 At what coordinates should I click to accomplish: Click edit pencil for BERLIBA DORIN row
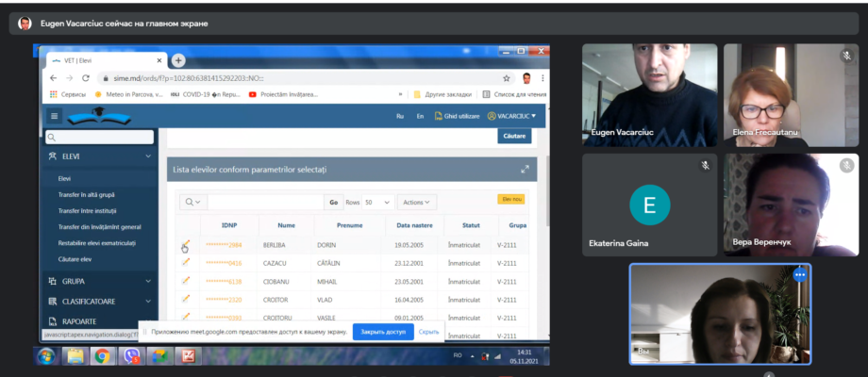pos(186,244)
